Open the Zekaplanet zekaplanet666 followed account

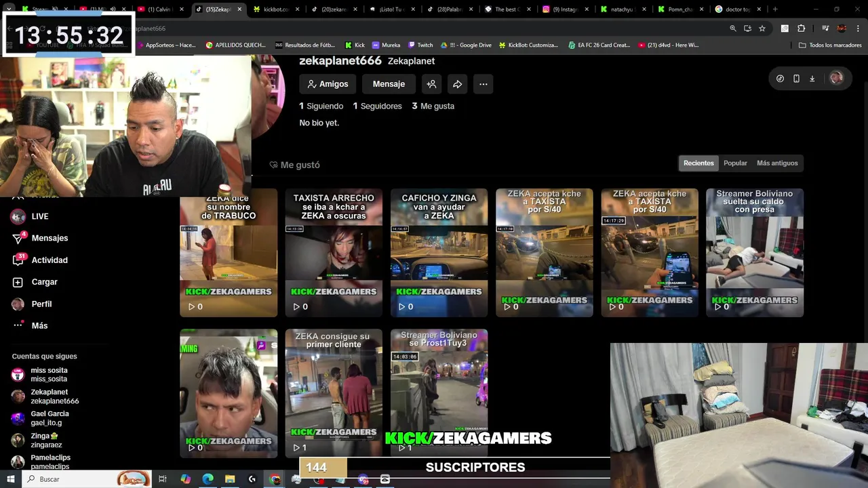coord(45,396)
